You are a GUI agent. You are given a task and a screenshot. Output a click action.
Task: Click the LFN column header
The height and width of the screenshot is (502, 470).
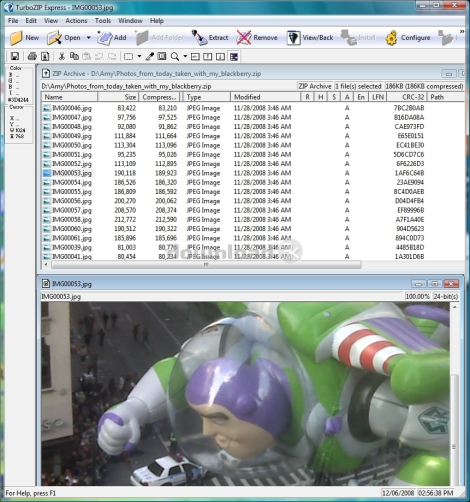click(x=378, y=97)
